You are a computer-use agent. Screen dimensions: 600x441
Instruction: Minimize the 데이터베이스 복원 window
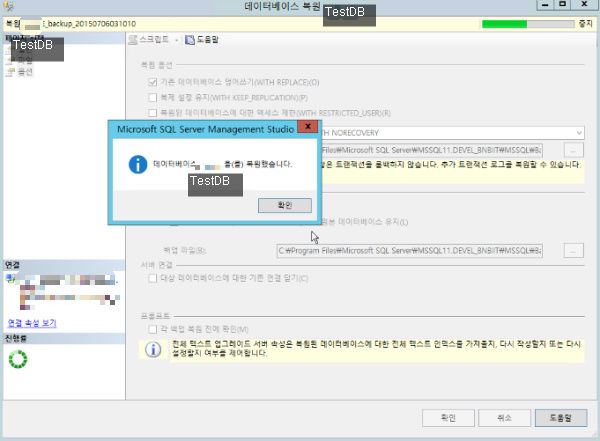[x=545, y=5]
